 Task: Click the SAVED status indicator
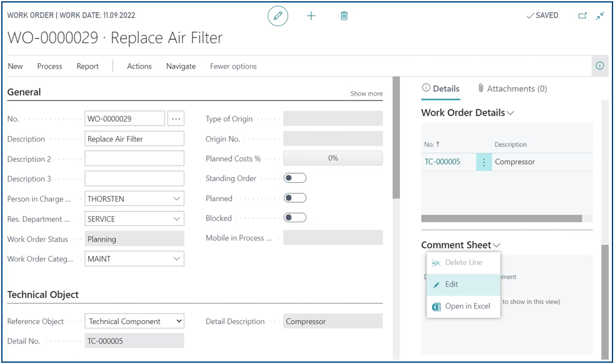click(x=542, y=15)
